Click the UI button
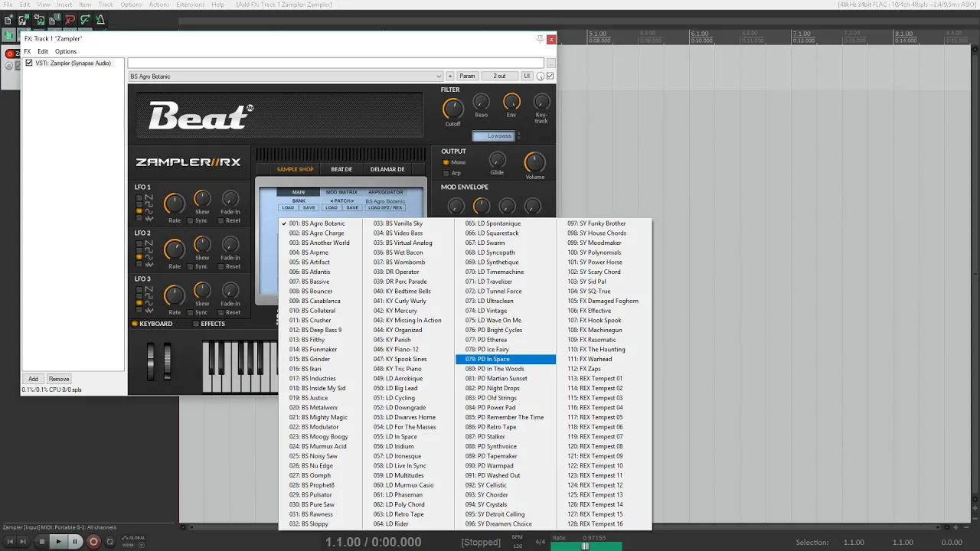Image resolution: width=980 pixels, height=551 pixels. click(x=527, y=76)
